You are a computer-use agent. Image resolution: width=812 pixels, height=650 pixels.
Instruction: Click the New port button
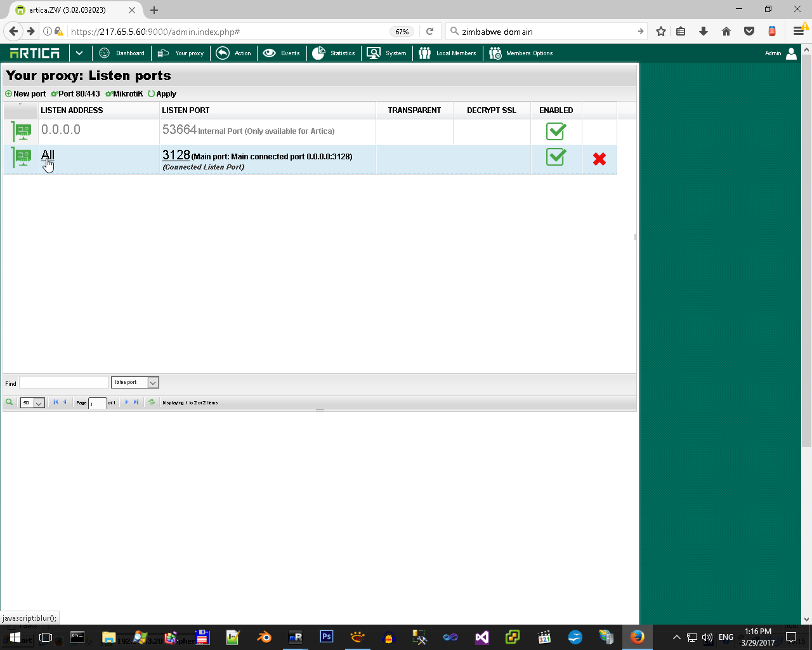click(x=25, y=94)
